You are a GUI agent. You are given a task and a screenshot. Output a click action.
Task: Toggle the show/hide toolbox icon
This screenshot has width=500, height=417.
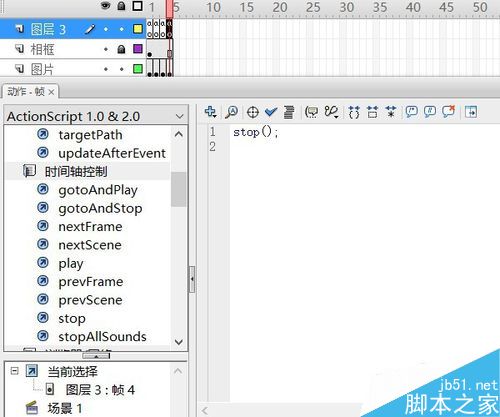(x=471, y=112)
